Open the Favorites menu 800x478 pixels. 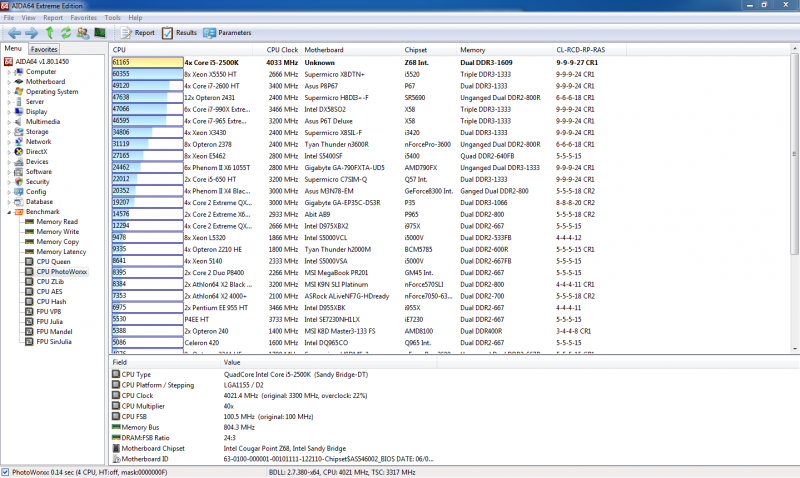(83, 18)
